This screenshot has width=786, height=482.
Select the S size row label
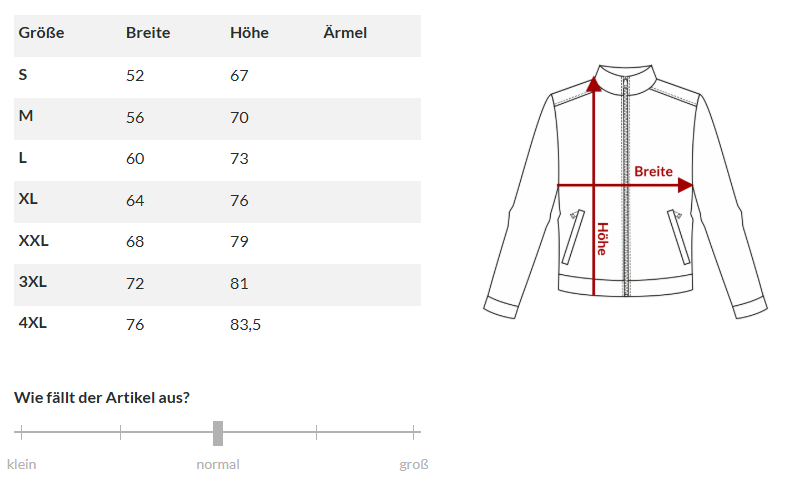pos(23,75)
